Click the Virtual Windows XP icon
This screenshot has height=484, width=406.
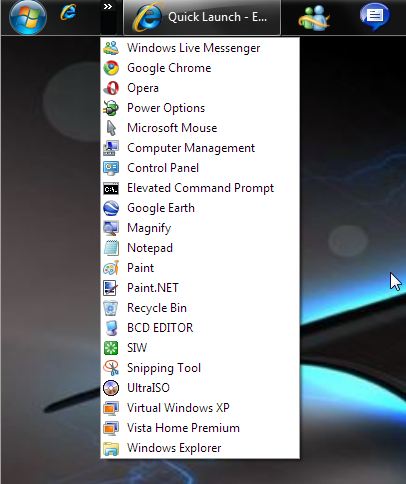(x=111, y=408)
